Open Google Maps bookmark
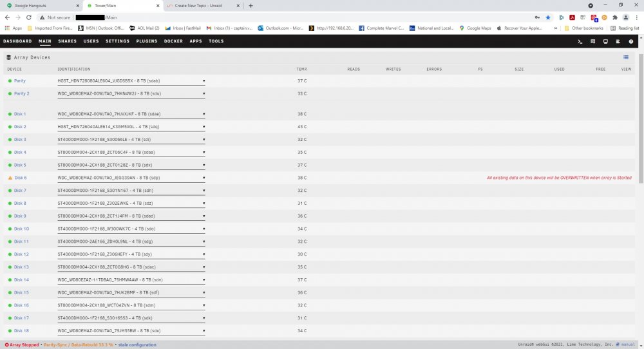The image size is (644, 349). (475, 28)
